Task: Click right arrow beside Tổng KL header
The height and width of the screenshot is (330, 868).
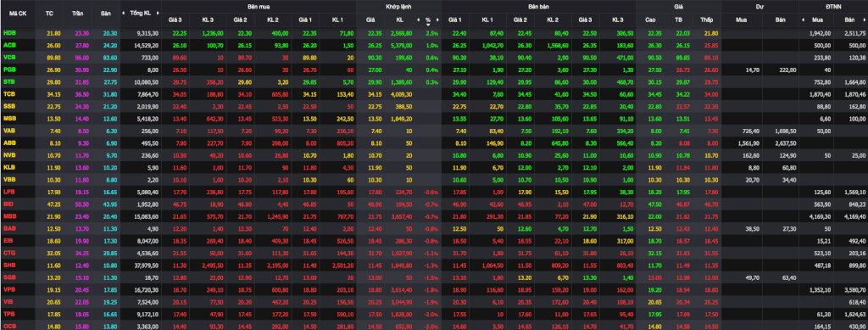Action: pyautogui.click(x=159, y=13)
